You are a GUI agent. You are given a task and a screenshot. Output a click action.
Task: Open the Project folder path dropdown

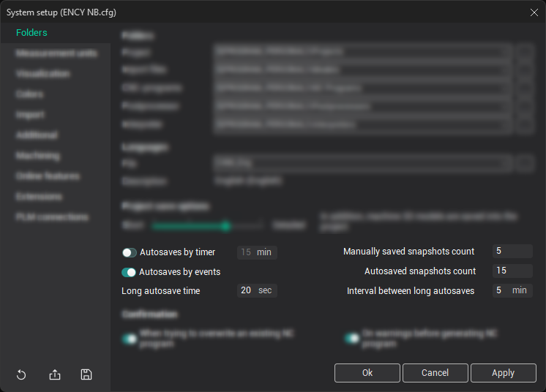506,52
